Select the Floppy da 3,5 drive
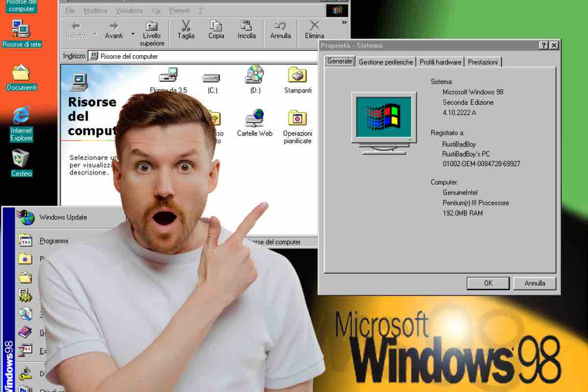 (x=169, y=79)
